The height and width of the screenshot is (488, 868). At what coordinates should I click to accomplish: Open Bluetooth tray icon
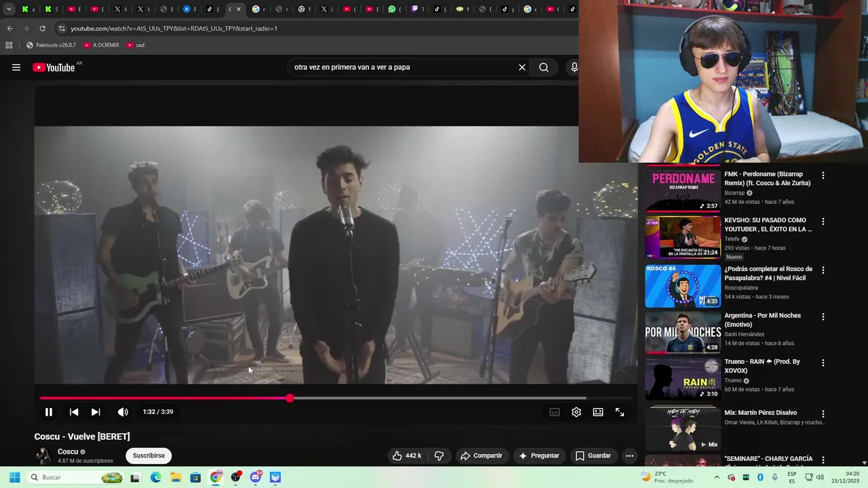(x=760, y=477)
